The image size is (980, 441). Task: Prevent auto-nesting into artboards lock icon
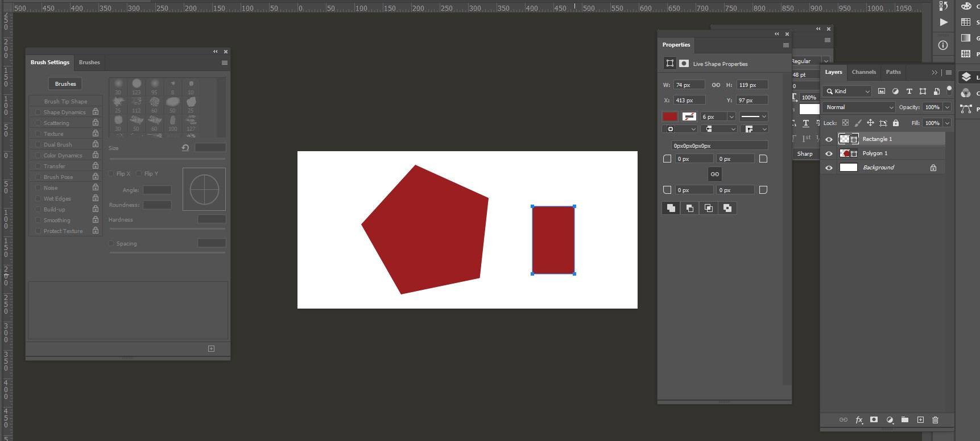click(883, 123)
